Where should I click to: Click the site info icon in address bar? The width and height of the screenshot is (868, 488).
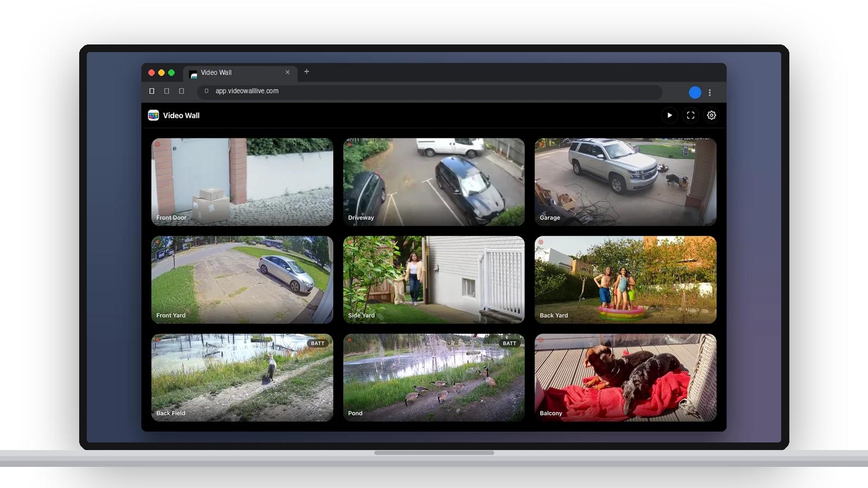click(x=206, y=91)
